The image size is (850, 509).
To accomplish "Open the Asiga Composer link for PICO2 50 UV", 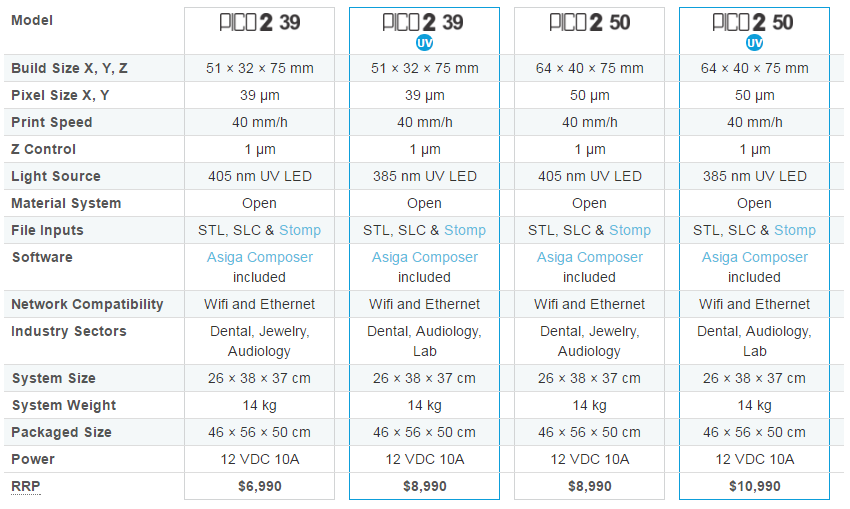I will 755,257.
